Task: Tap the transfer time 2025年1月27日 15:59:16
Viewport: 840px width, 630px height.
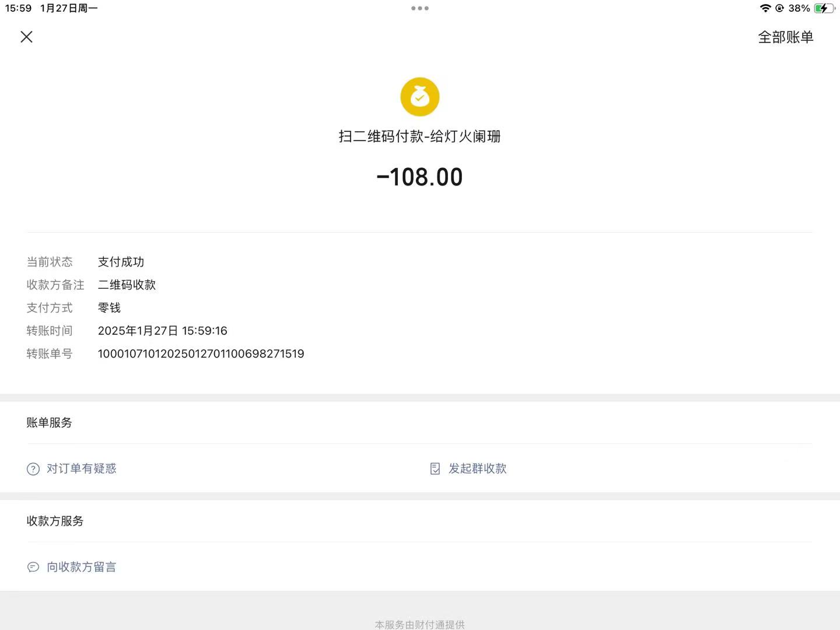Action: (162, 331)
